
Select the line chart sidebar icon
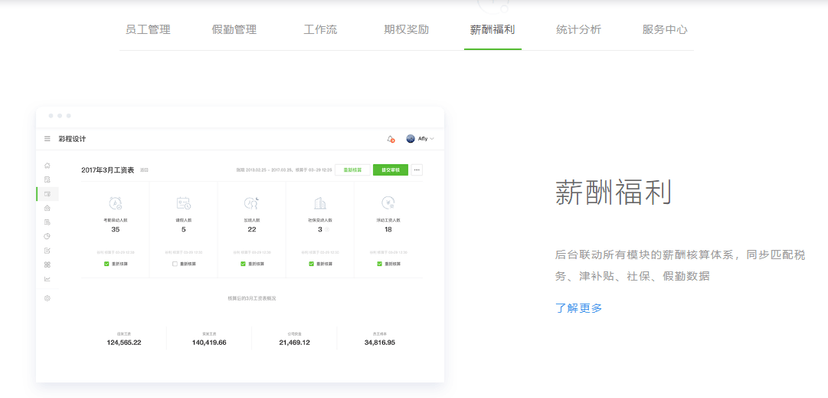(x=47, y=279)
